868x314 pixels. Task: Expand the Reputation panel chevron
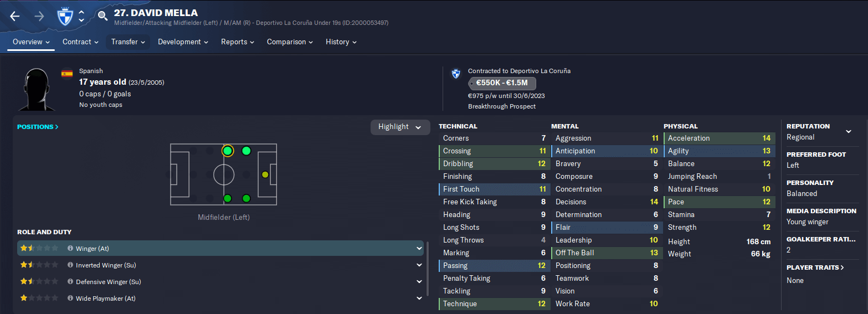tap(849, 131)
